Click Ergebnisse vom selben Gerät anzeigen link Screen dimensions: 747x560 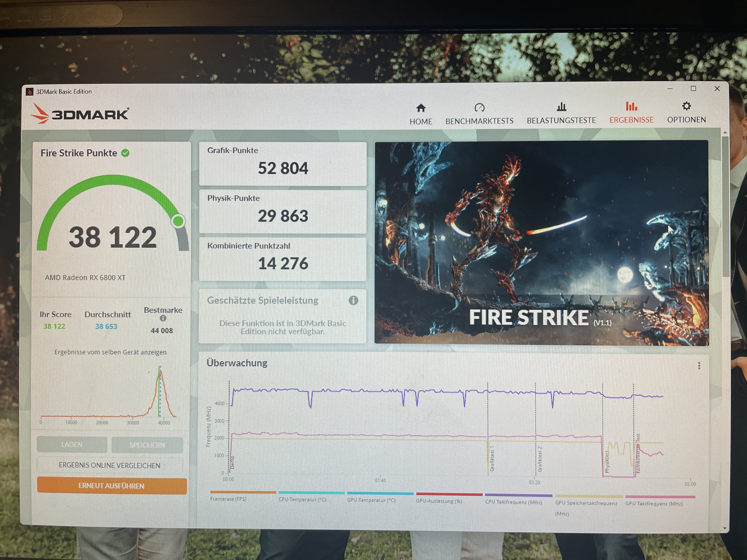[110, 352]
